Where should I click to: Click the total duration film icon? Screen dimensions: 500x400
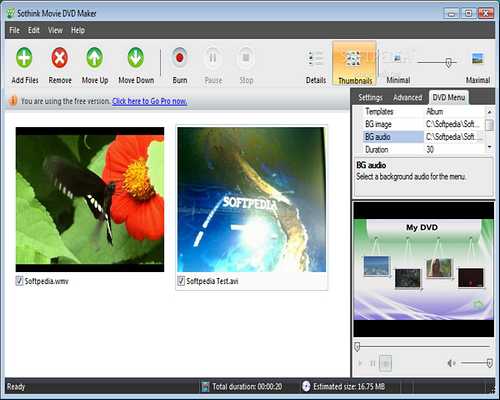205,387
